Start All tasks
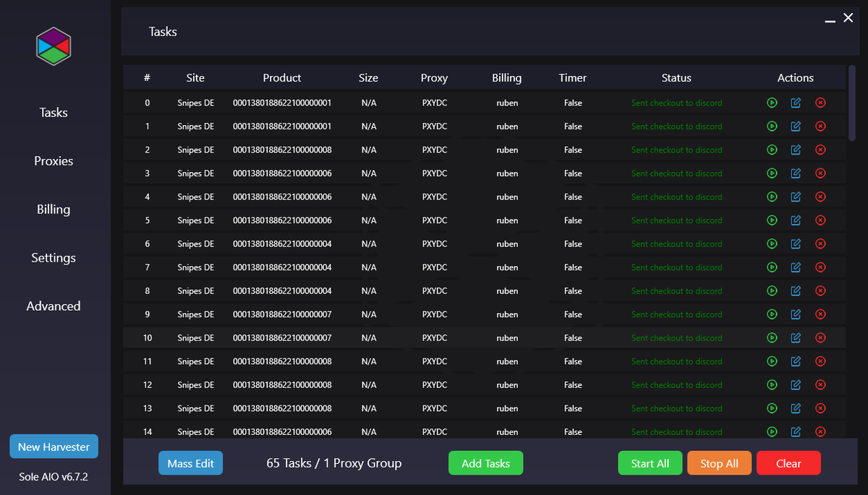 click(x=650, y=463)
